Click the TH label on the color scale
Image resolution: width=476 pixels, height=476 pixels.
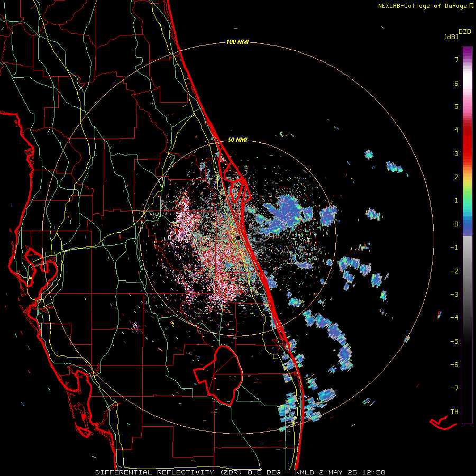[454, 411]
